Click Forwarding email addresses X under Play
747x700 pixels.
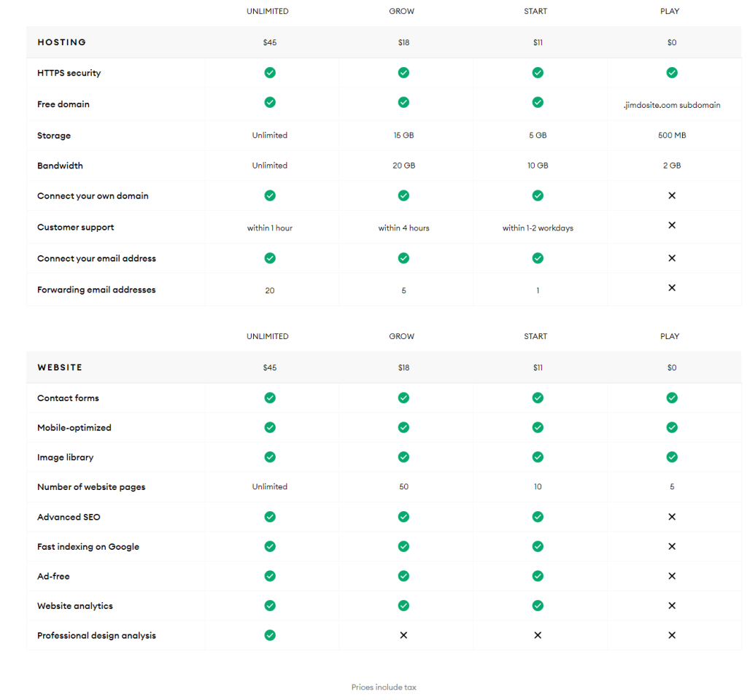(x=672, y=288)
